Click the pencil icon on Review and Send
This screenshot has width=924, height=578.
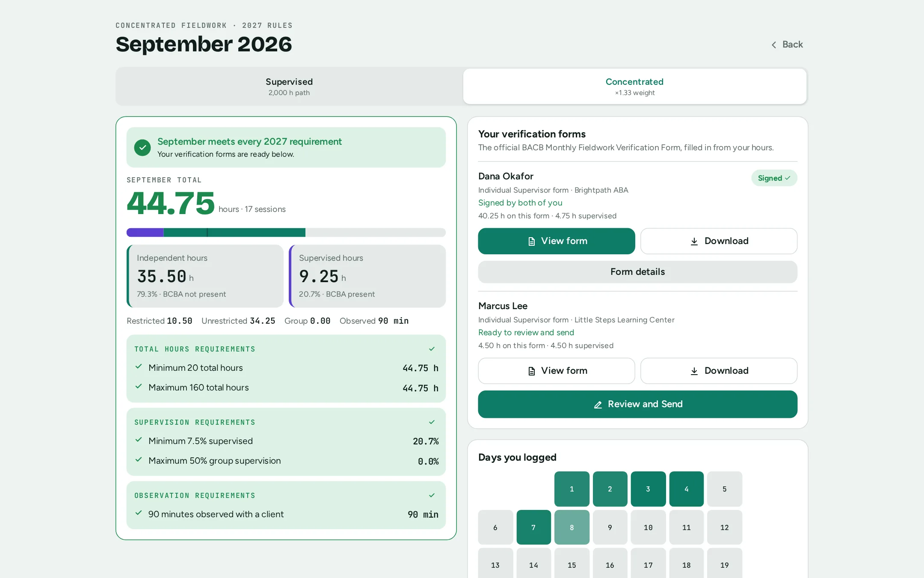click(x=598, y=405)
